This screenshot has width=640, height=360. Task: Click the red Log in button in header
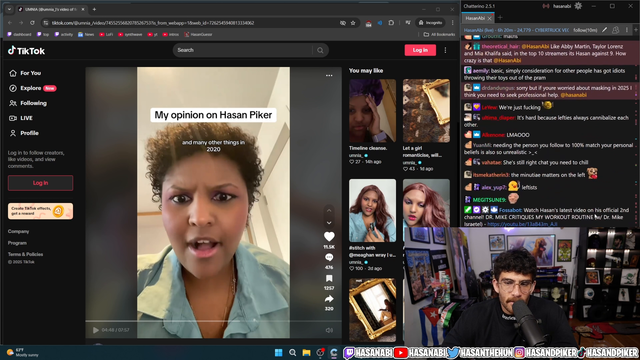coord(420,50)
